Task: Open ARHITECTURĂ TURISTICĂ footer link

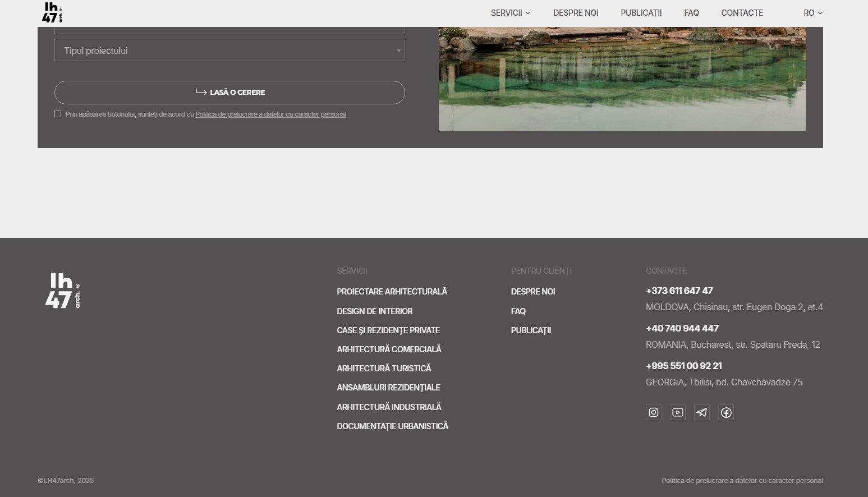Action: [x=384, y=369]
